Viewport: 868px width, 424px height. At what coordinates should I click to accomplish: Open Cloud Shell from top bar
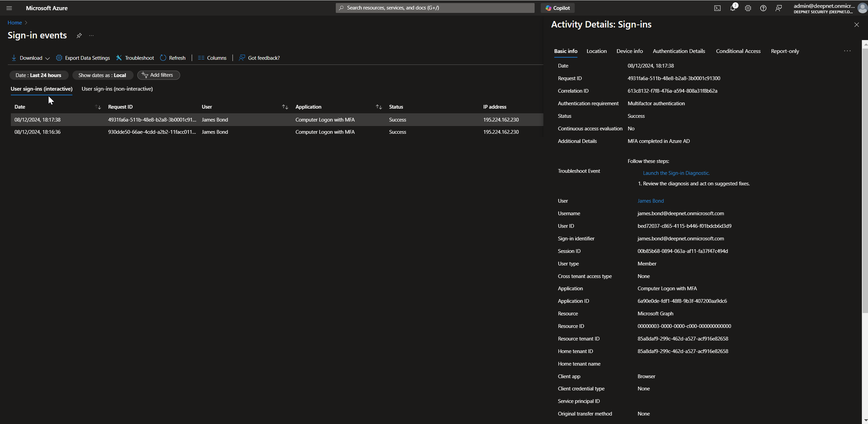[717, 8]
